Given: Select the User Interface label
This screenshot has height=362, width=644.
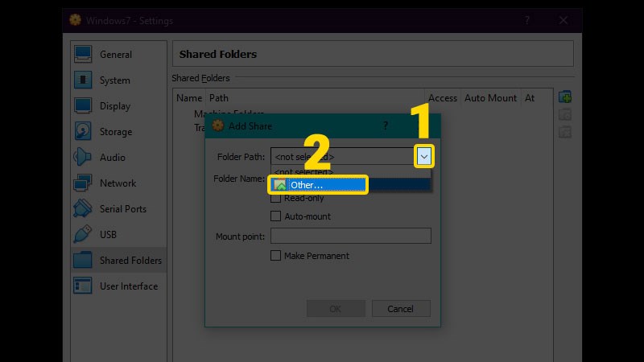Looking at the screenshot, I should coord(129,286).
